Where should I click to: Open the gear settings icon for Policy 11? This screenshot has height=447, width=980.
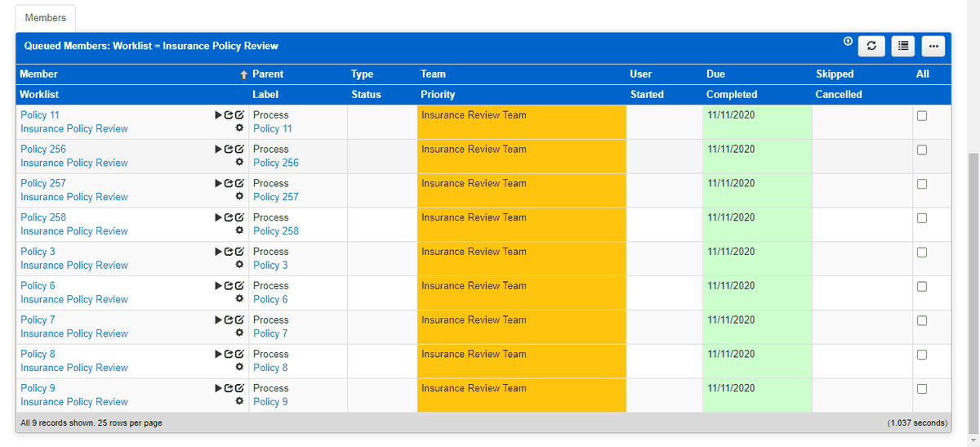[239, 128]
